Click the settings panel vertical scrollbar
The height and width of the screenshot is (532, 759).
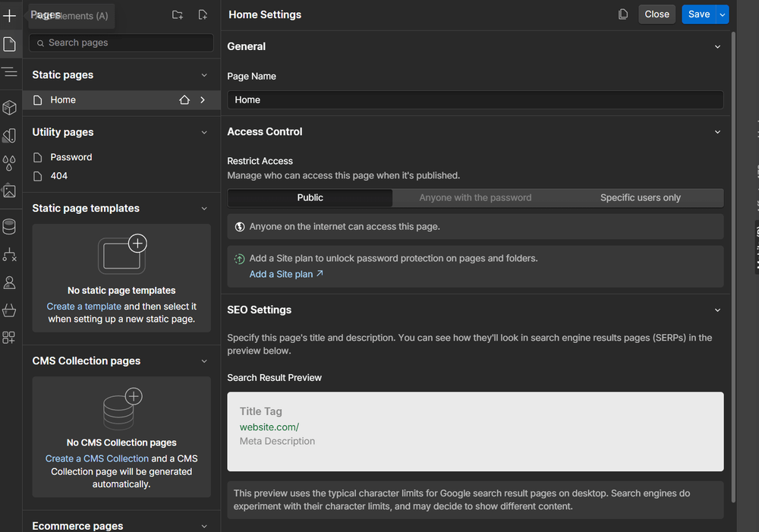tap(733, 266)
